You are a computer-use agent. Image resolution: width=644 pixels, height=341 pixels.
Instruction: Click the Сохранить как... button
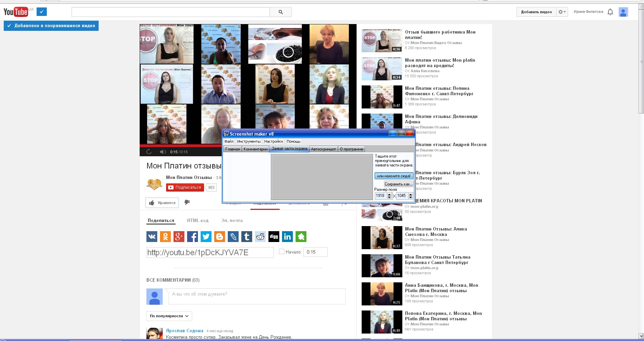click(x=398, y=184)
